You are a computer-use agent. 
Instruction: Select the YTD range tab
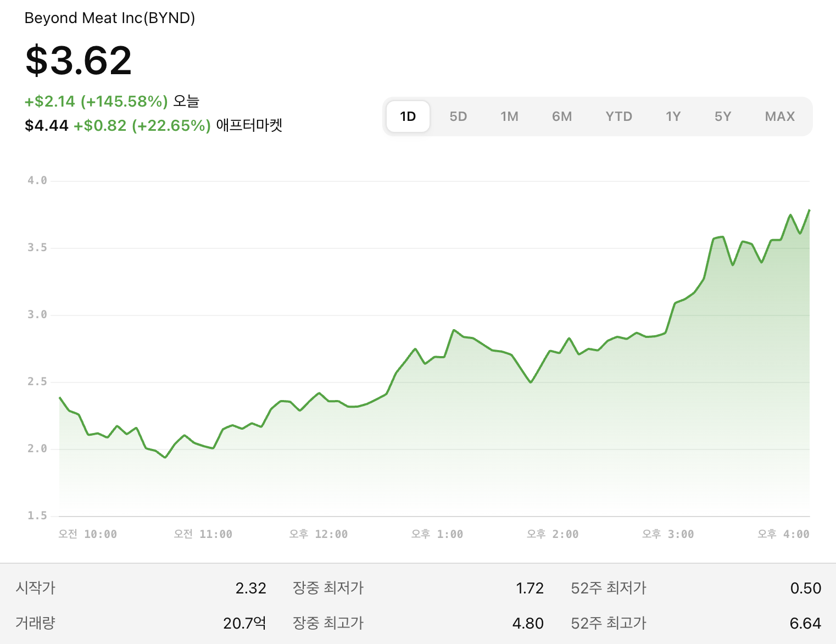(619, 116)
